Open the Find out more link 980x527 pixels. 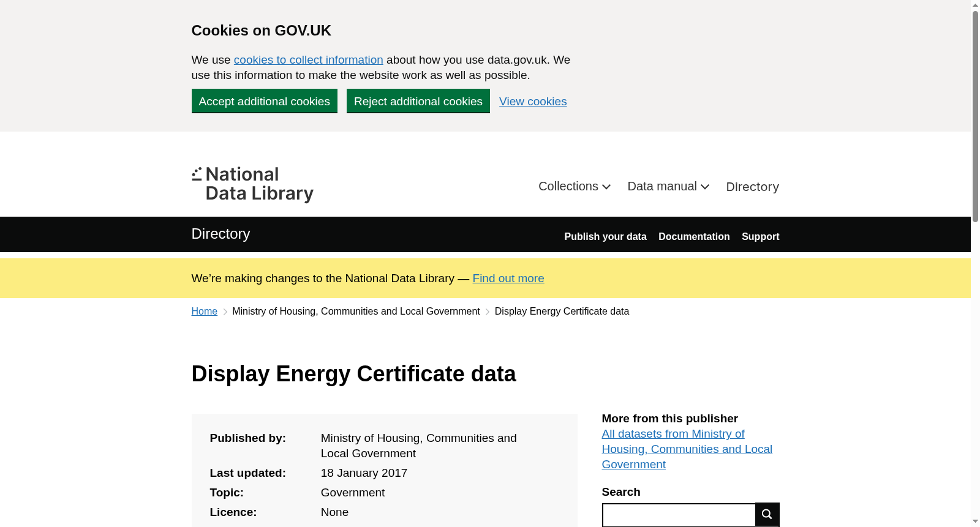(508, 278)
